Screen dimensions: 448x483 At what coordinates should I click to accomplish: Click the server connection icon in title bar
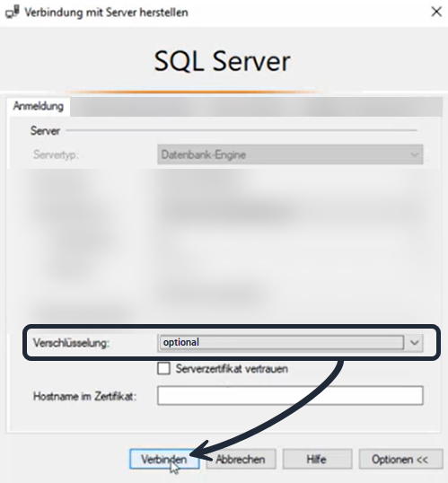[13, 13]
